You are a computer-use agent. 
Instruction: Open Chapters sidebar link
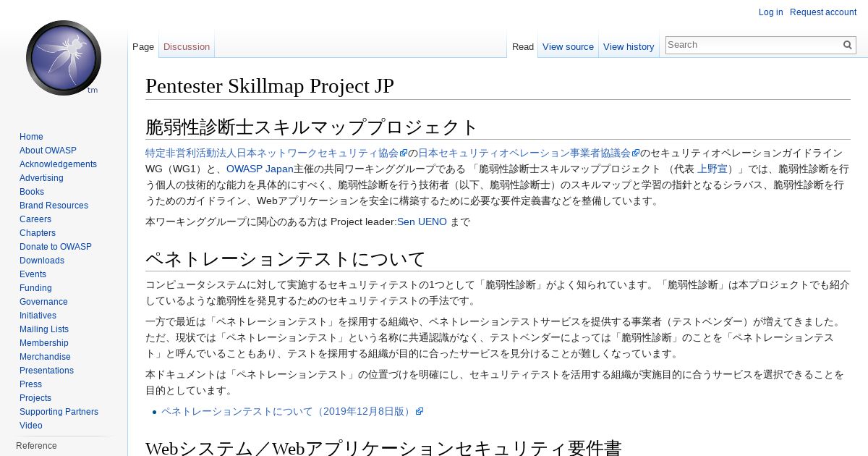point(38,233)
